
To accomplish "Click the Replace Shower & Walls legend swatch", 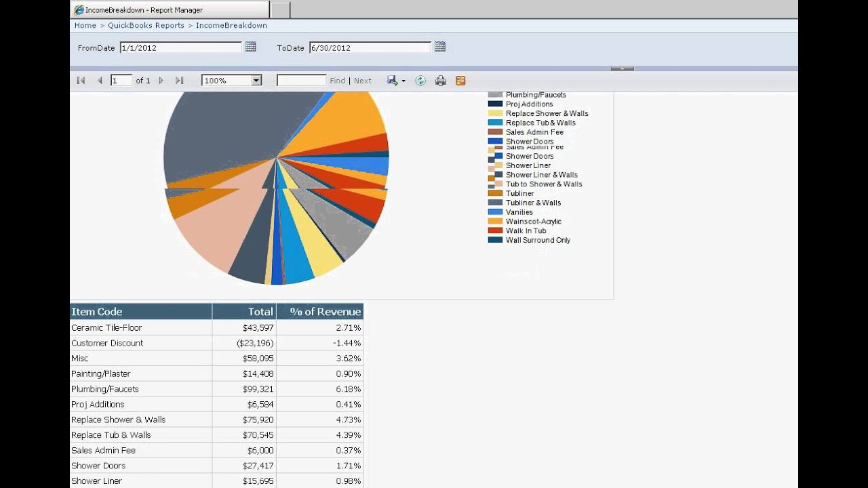I will (x=495, y=114).
